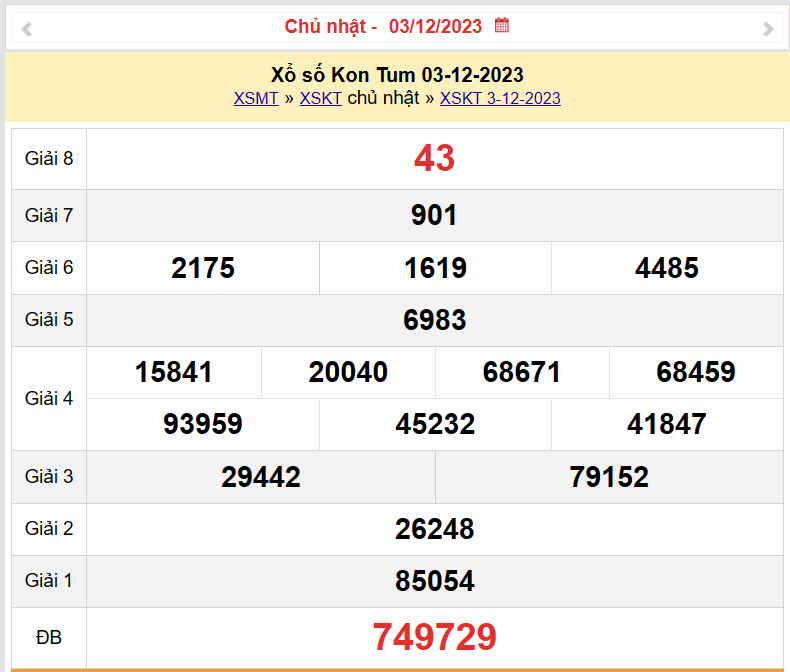Select Giải 7 result 901

[434, 215]
